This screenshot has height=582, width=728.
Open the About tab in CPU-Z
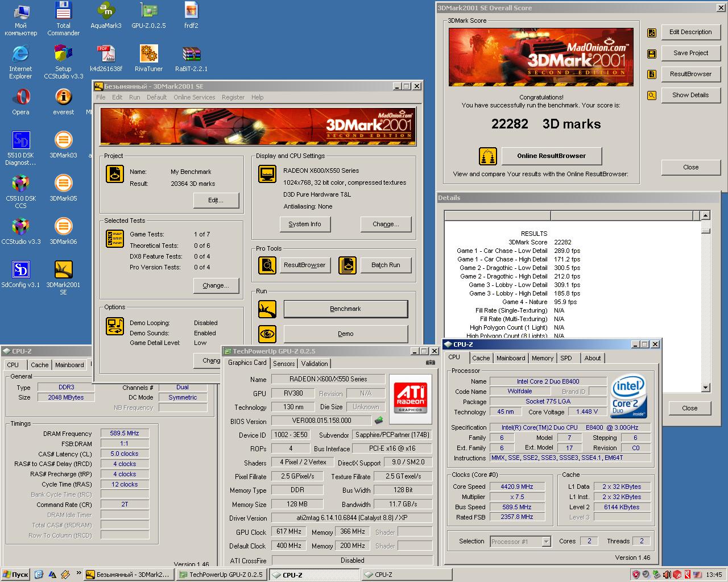click(x=593, y=358)
